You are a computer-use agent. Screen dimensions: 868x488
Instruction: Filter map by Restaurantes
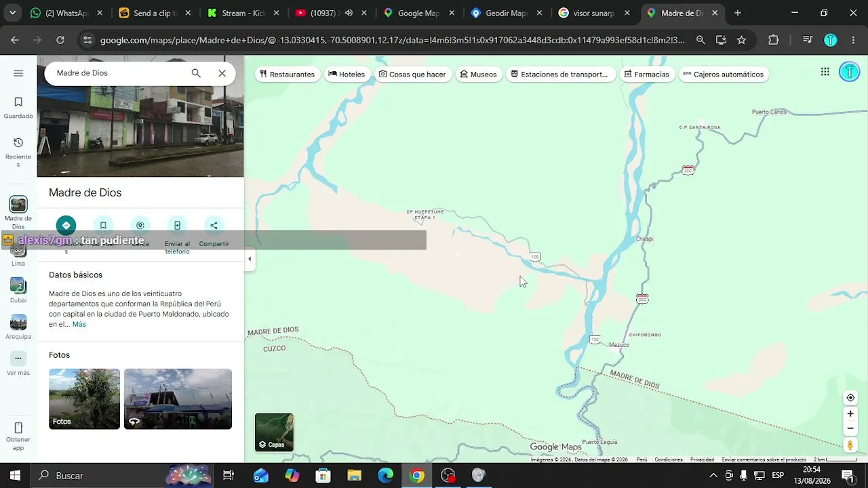pos(287,74)
